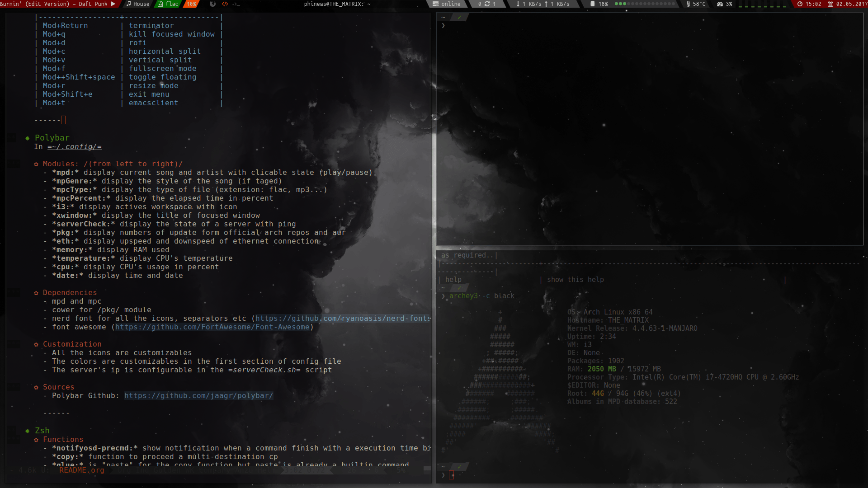Click the orange 10% song progress indicator
Image resolution: width=868 pixels, height=488 pixels.
191,4
